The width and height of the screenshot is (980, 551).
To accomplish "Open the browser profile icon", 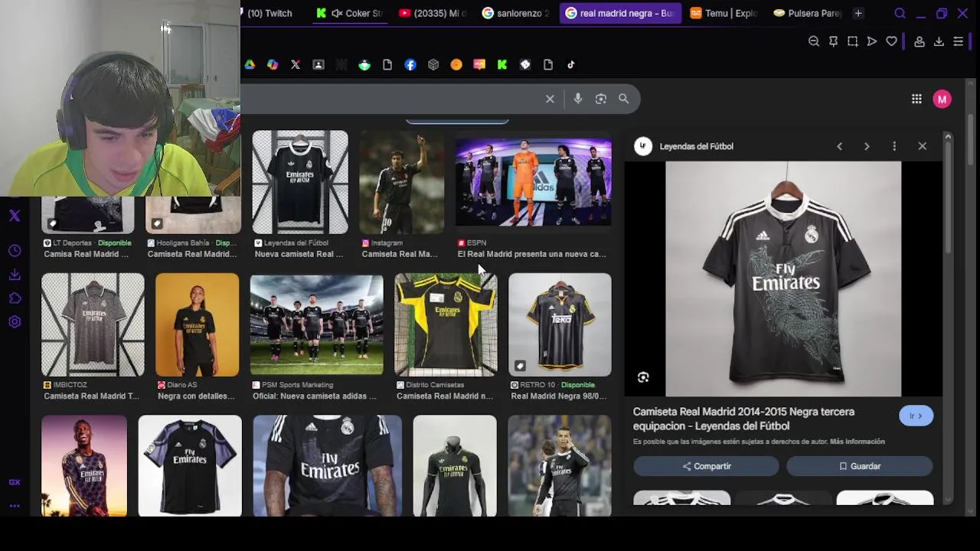I will pos(920,41).
